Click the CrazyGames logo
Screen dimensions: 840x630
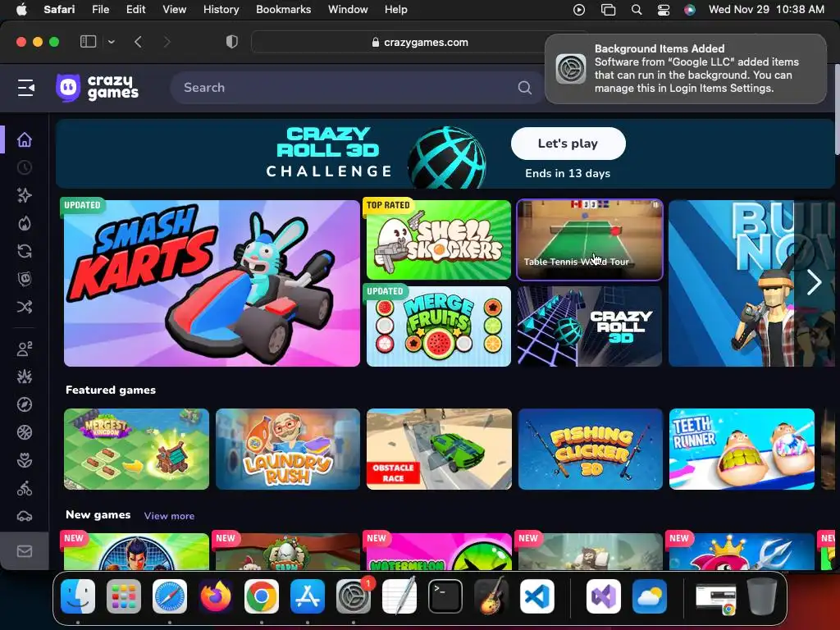pos(97,87)
